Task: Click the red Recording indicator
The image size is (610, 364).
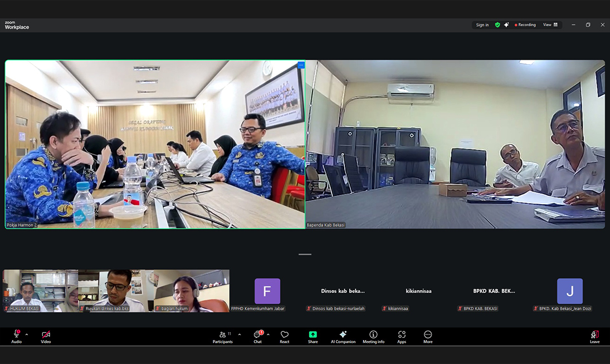Action: point(525,25)
